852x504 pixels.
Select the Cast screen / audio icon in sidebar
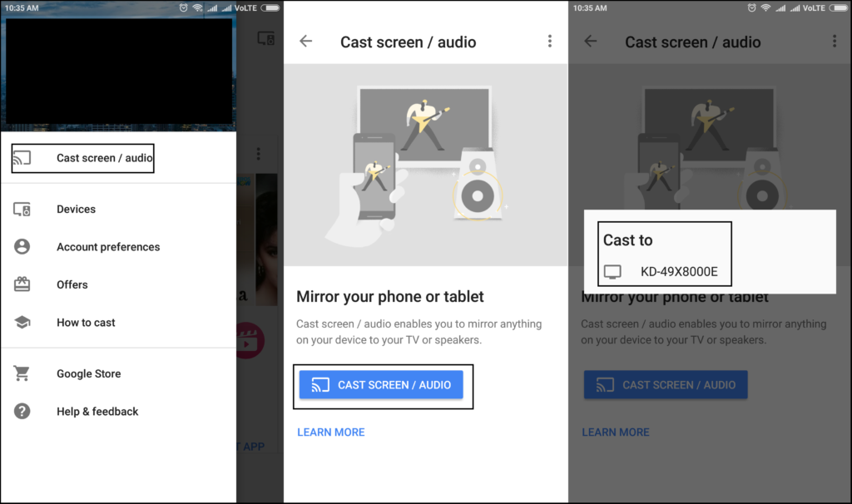tap(25, 158)
